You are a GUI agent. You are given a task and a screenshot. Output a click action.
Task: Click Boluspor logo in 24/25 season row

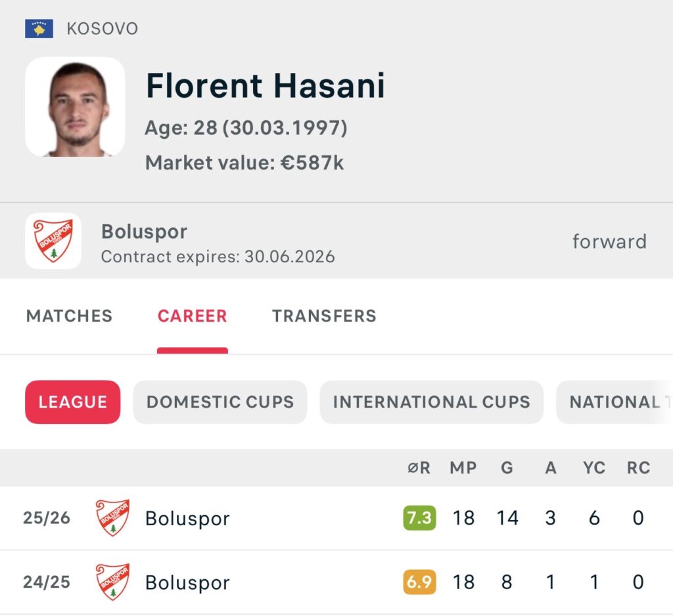[x=112, y=582]
